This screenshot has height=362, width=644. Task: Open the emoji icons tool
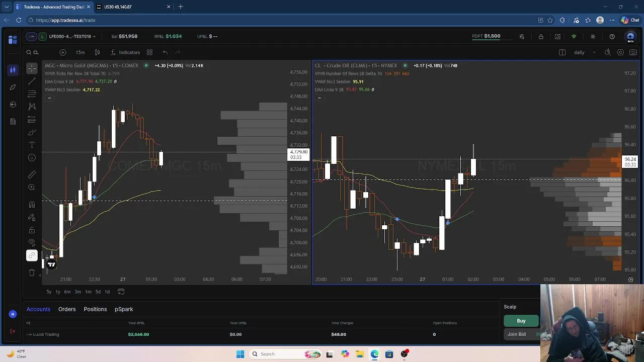tap(32, 158)
